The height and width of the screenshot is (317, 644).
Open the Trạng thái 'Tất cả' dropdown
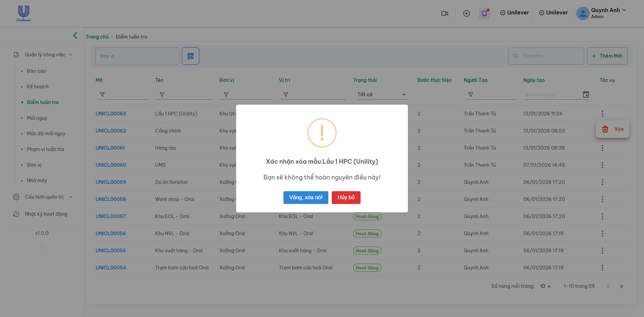point(381,95)
